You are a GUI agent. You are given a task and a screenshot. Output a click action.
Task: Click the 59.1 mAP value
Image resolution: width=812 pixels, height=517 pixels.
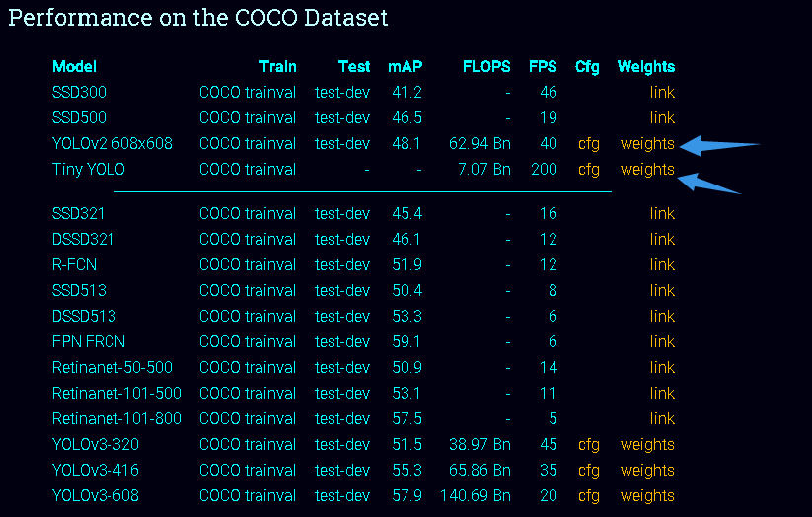point(407,342)
